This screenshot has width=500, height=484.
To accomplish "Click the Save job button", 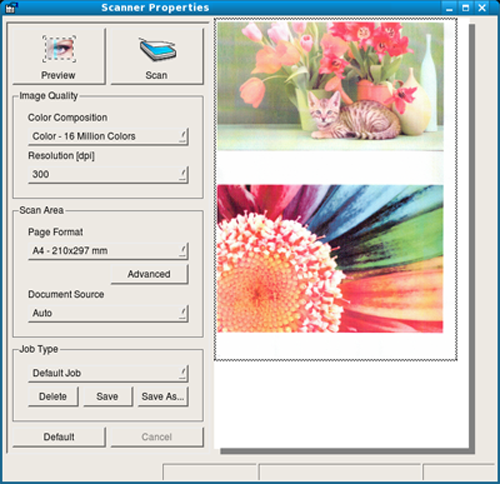I will click(108, 396).
